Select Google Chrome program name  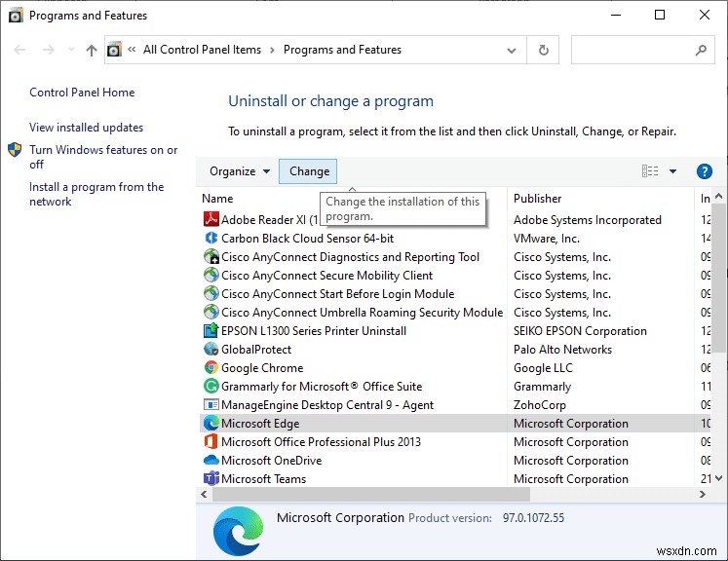[x=262, y=368]
